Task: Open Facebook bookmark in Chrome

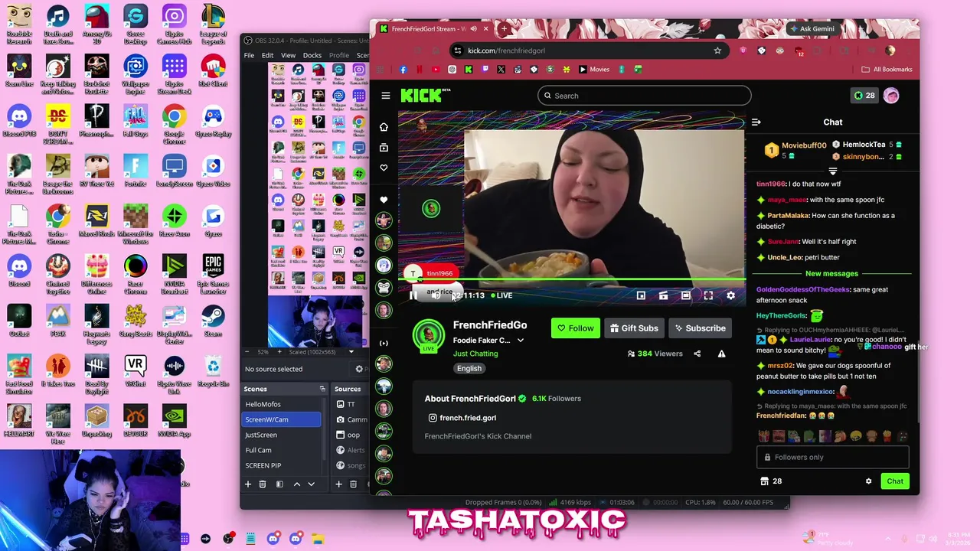Action: pyautogui.click(x=403, y=70)
